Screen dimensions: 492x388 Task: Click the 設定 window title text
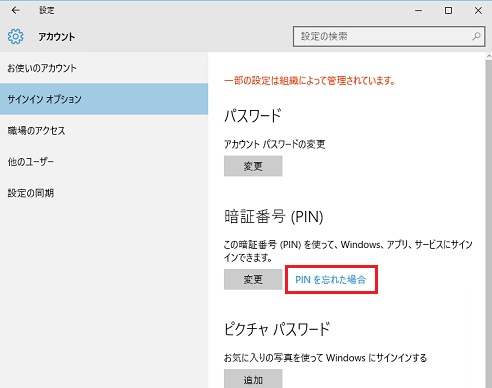[x=47, y=10]
